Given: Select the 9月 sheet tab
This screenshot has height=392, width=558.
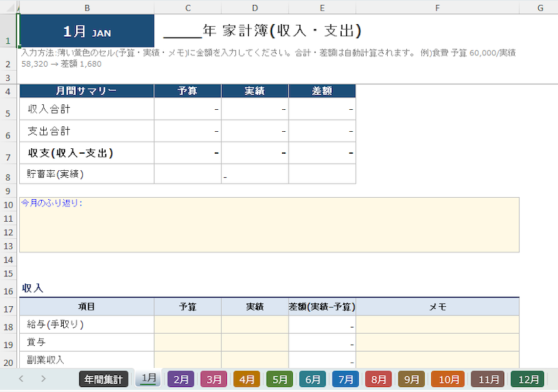Looking at the screenshot, I should 411,379.
